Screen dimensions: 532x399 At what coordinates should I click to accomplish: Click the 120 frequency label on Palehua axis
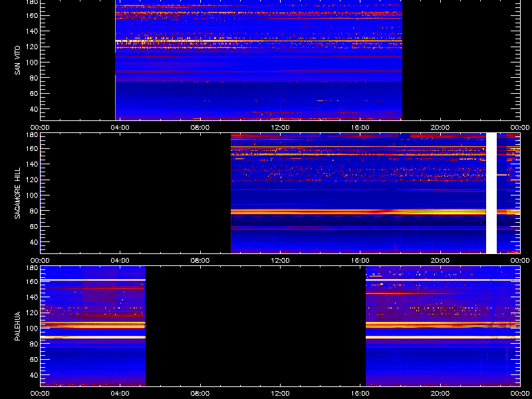pos(32,313)
